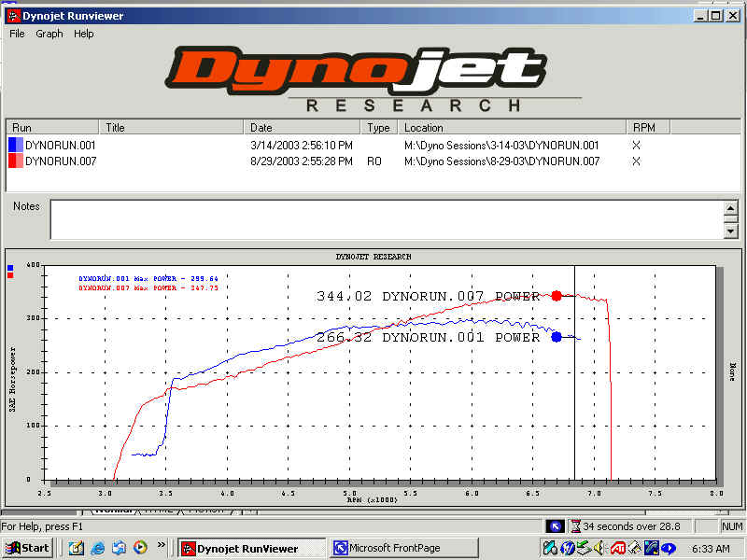
Task: Click the Notes scrollbar up arrow
Action: [x=731, y=207]
